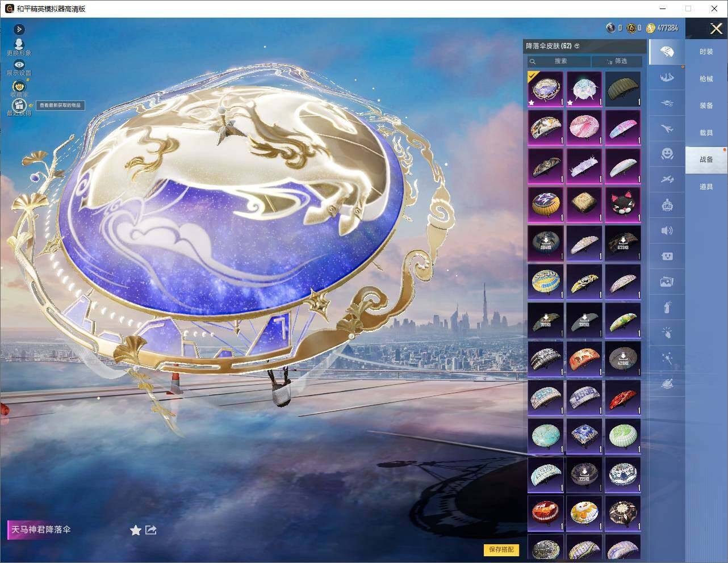This screenshot has height=563, width=728.
Task: Click the 更换形象 character icon
Action: pyautogui.click(x=19, y=45)
